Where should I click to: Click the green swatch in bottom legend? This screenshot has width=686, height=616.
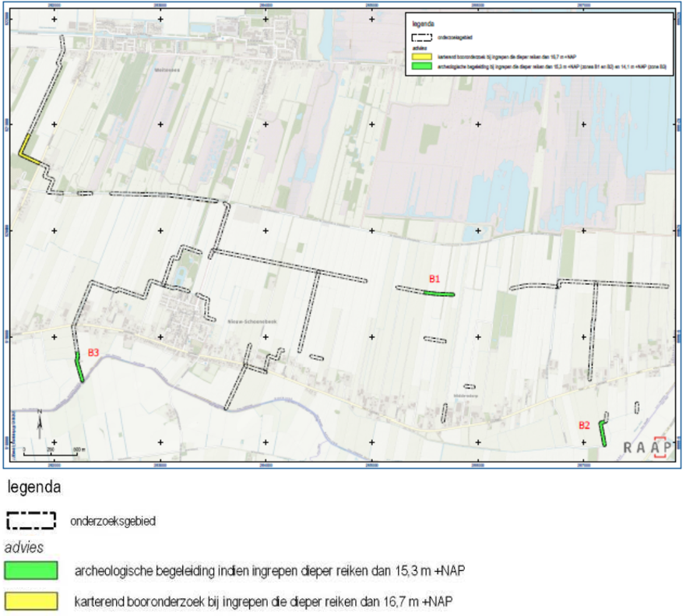(x=31, y=571)
